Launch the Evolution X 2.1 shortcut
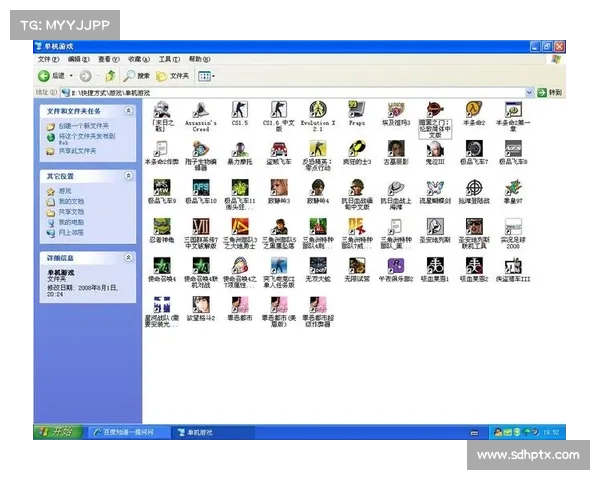The height and width of the screenshot is (480, 600). pyautogui.click(x=318, y=116)
